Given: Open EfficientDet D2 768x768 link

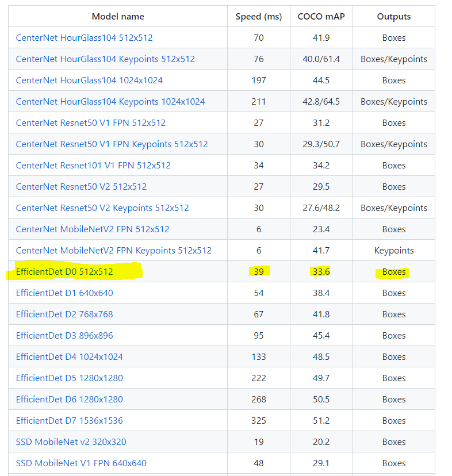Looking at the screenshot, I should [64, 314].
